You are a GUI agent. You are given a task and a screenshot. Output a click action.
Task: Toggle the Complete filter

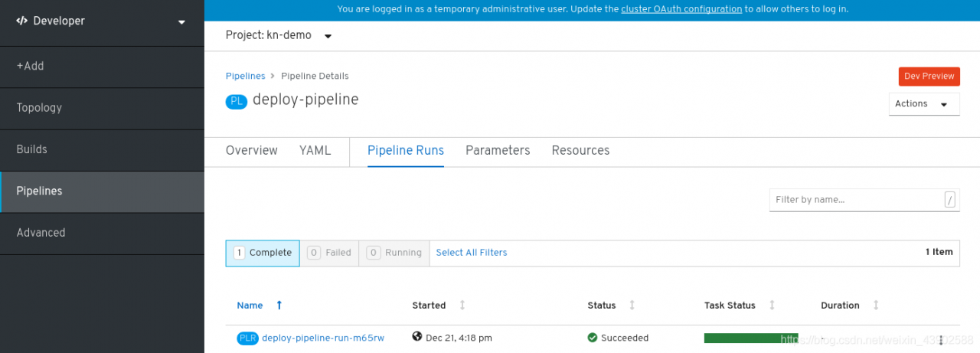tap(263, 253)
